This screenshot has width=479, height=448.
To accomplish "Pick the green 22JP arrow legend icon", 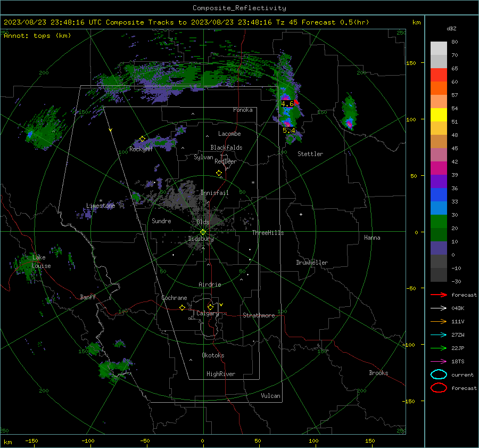I will (x=439, y=348).
